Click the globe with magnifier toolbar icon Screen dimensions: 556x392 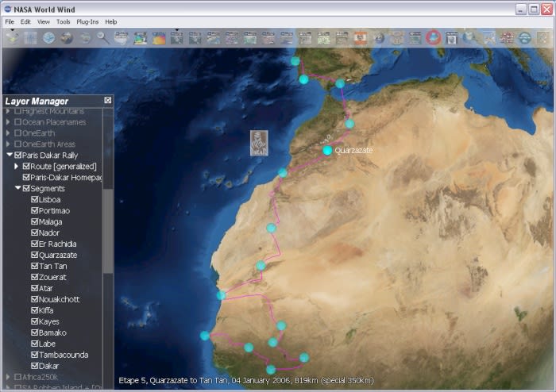tap(470, 38)
